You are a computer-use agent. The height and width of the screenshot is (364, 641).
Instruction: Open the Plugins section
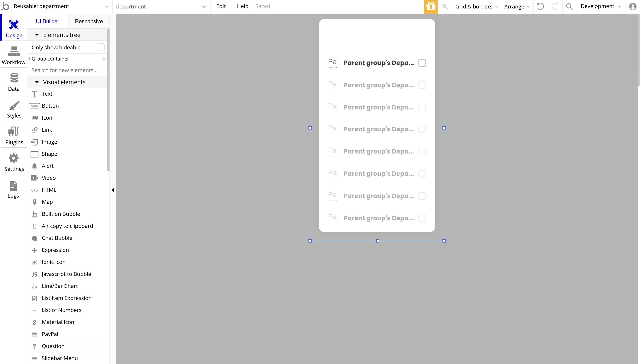[14, 136]
